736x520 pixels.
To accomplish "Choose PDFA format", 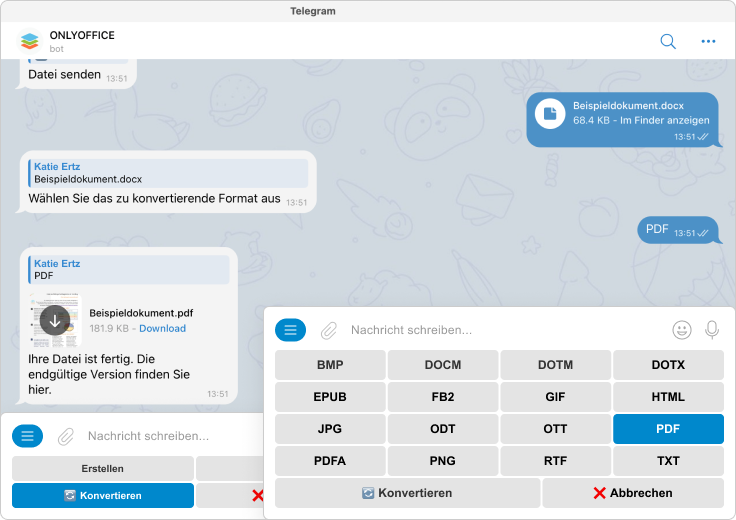I will [330, 460].
